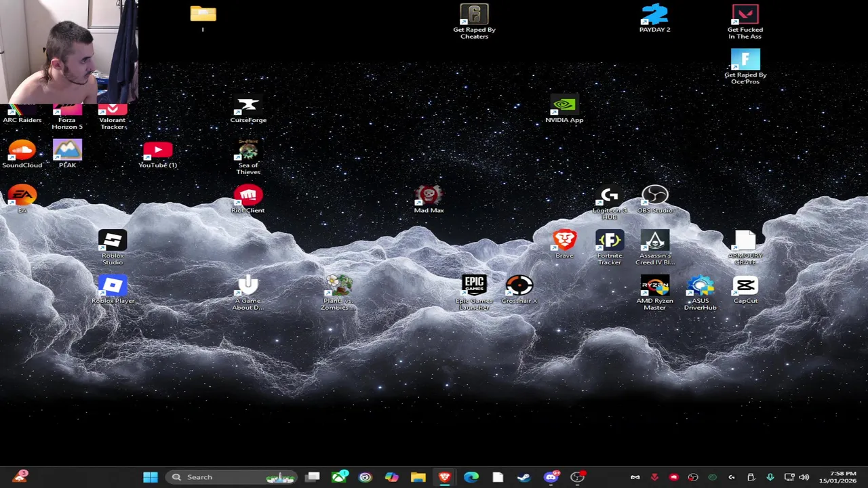Open the USB safely remove tray icon
This screenshot has width=868, height=488.
click(x=751, y=477)
